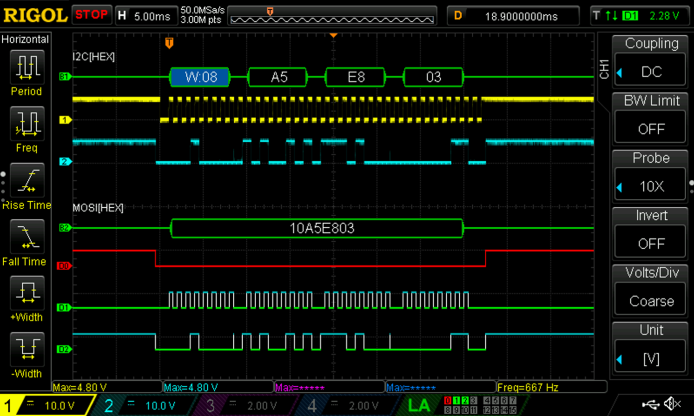Select the Period measurement icon
The width and height of the screenshot is (694, 416).
[27, 67]
